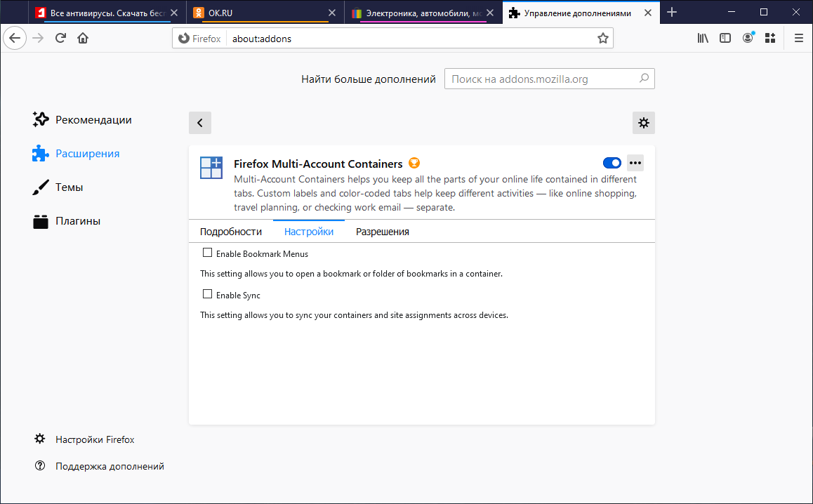Open the add-ons gear tools menu
The image size is (813, 504).
click(x=643, y=123)
